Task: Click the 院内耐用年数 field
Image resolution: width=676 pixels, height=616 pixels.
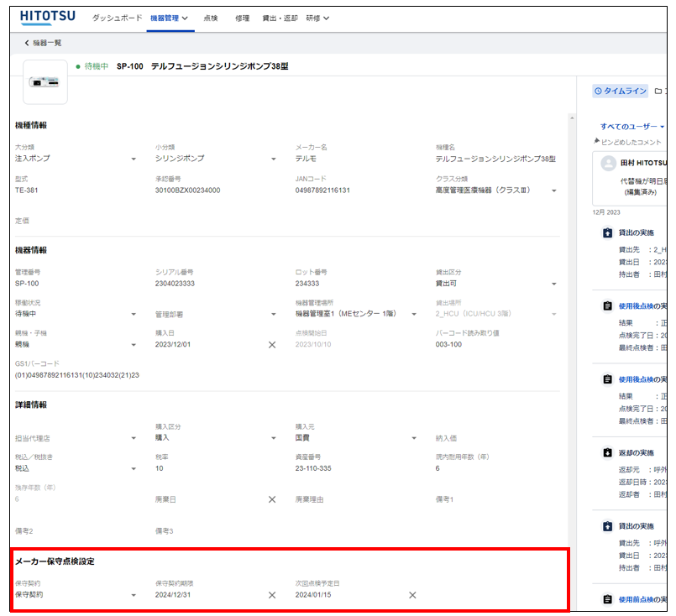Action: [x=495, y=468]
